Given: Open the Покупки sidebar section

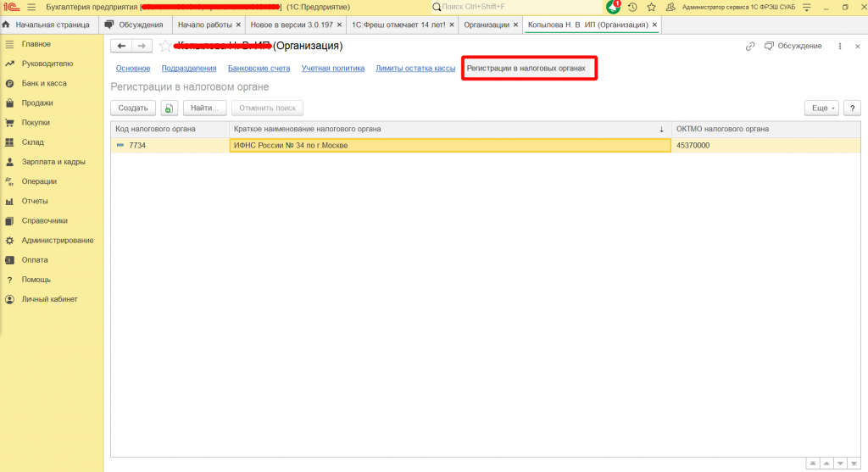Looking at the screenshot, I should pos(36,123).
